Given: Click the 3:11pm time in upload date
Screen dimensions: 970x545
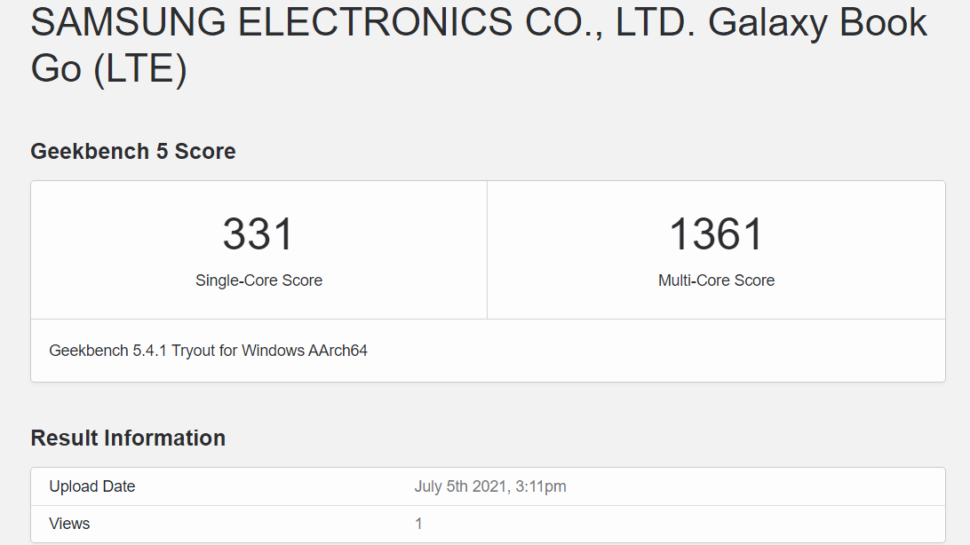Looking at the screenshot, I should tap(541, 487).
